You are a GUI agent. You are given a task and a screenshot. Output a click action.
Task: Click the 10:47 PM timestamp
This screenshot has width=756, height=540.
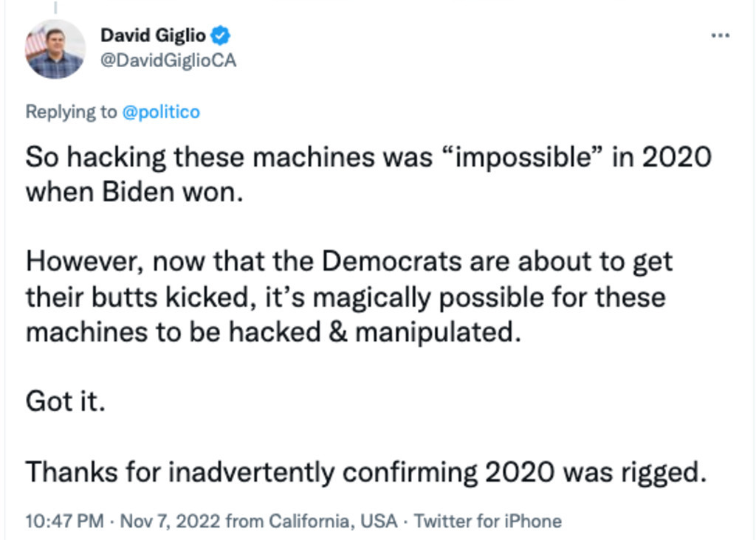point(64,521)
